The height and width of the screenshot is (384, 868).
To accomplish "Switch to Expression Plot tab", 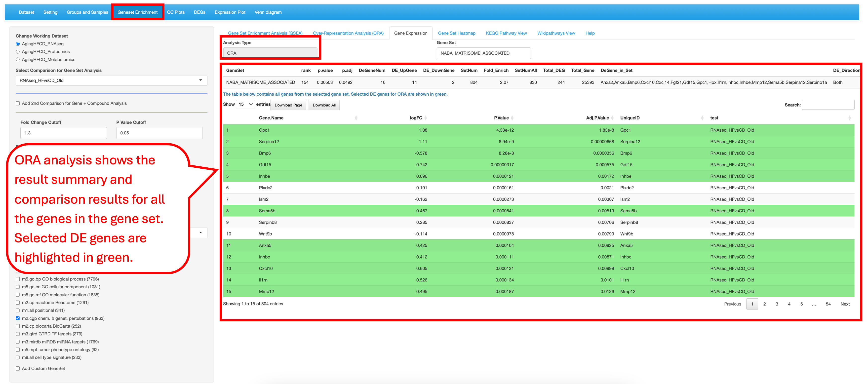I will pos(230,12).
